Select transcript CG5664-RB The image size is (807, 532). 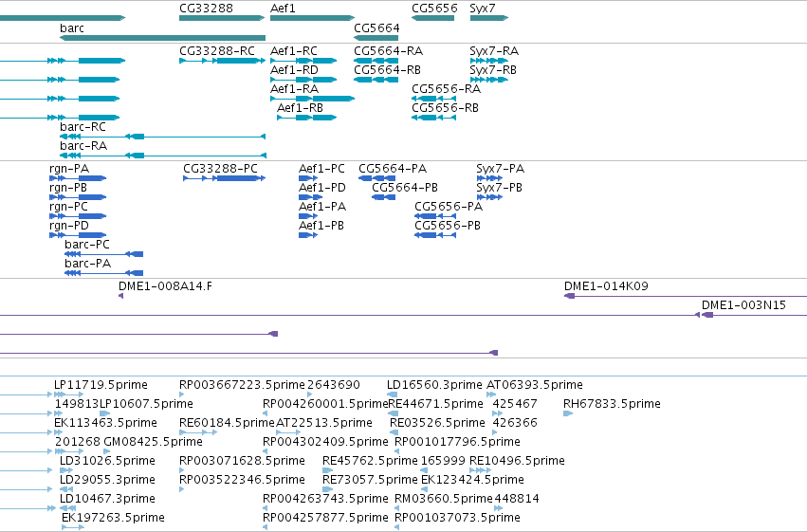pos(376,80)
